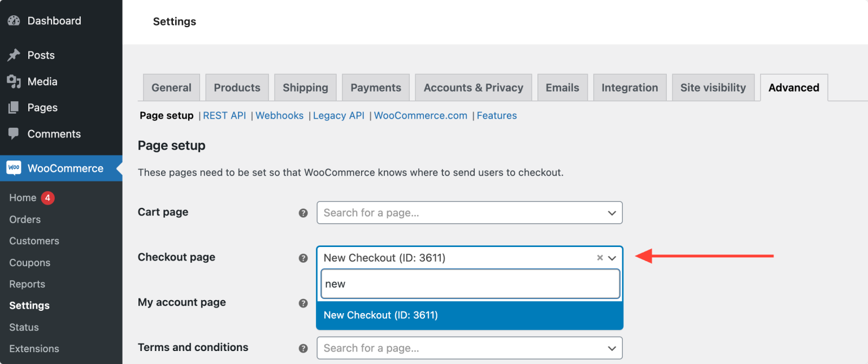Open the Webhooks settings link
The height and width of the screenshot is (364, 868).
(x=279, y=115)
